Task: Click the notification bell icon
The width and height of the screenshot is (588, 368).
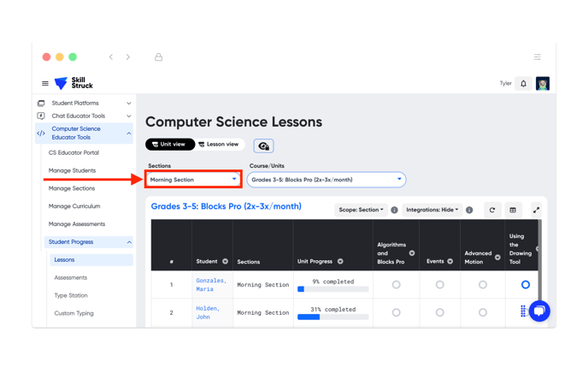Action: click(524, 83)
